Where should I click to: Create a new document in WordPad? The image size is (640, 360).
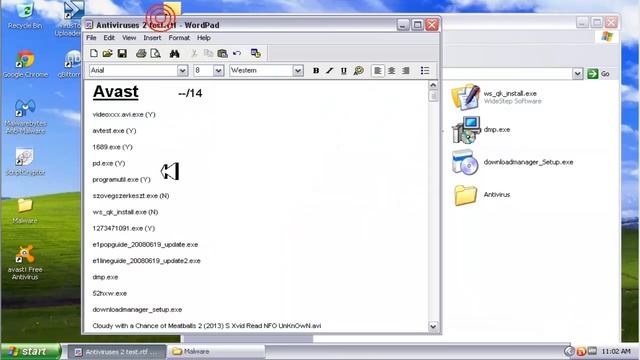coord(94,53)
